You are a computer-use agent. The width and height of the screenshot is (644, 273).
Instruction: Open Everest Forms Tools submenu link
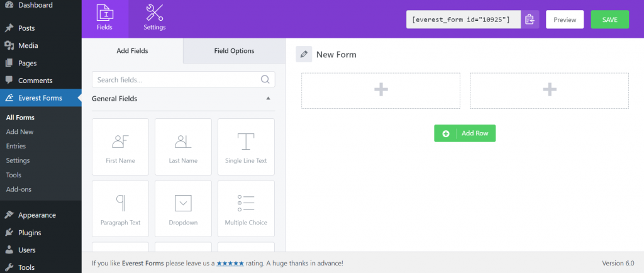click(14, 175)
